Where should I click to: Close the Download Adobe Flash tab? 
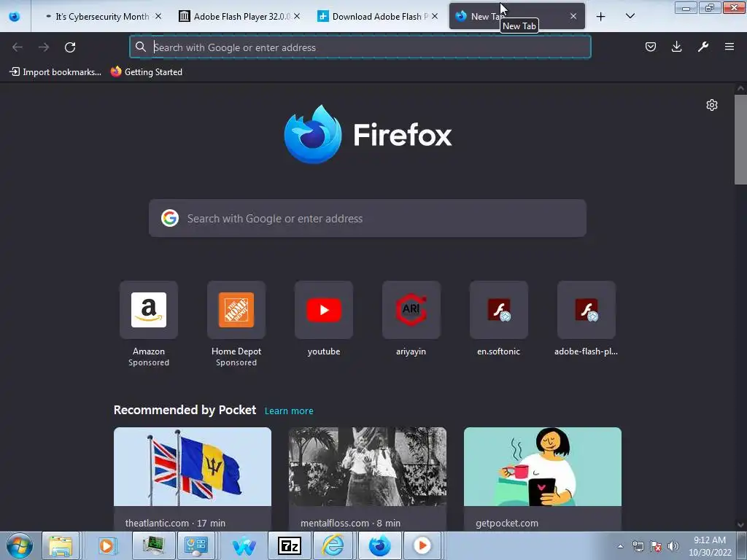[435, 17]
